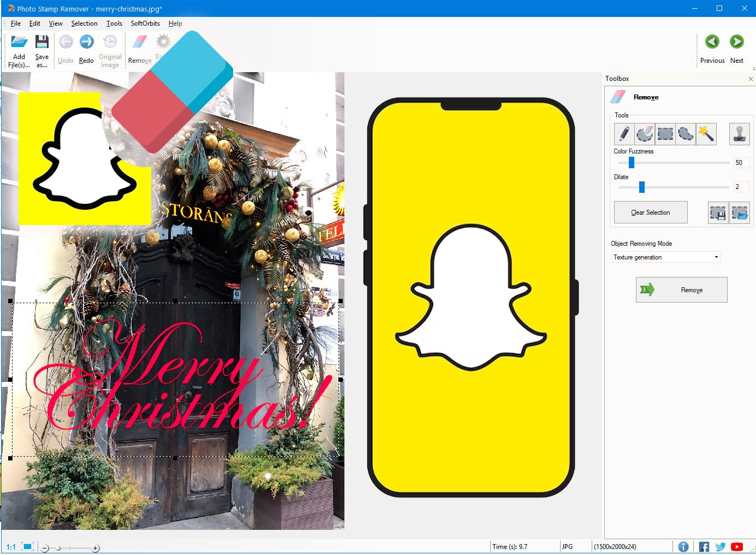The width and height of the screenshot is (756, 555).
Task: Select the Rectangular selection tool
Action: [x=665, y=134]
